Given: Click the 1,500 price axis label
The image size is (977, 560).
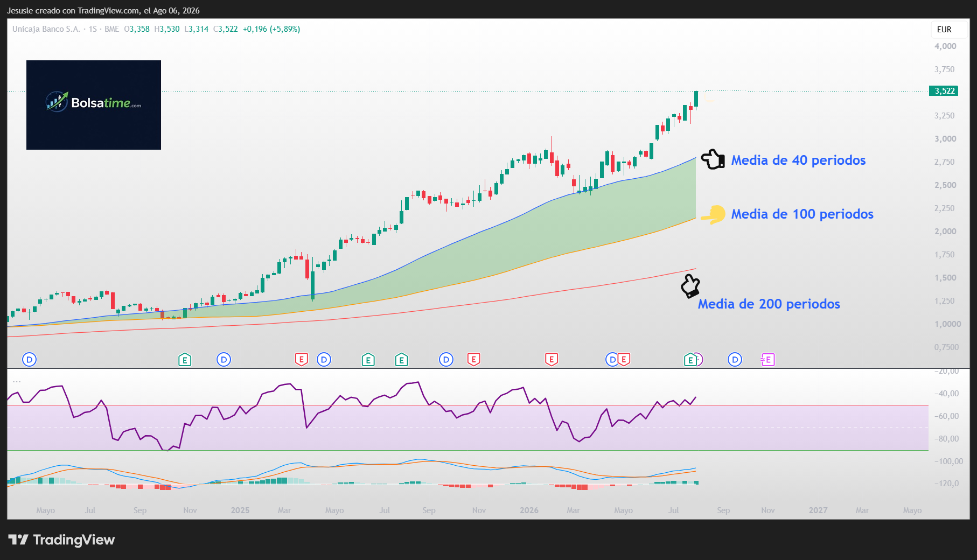Looking at the screenshot, I should coord(945,278).
